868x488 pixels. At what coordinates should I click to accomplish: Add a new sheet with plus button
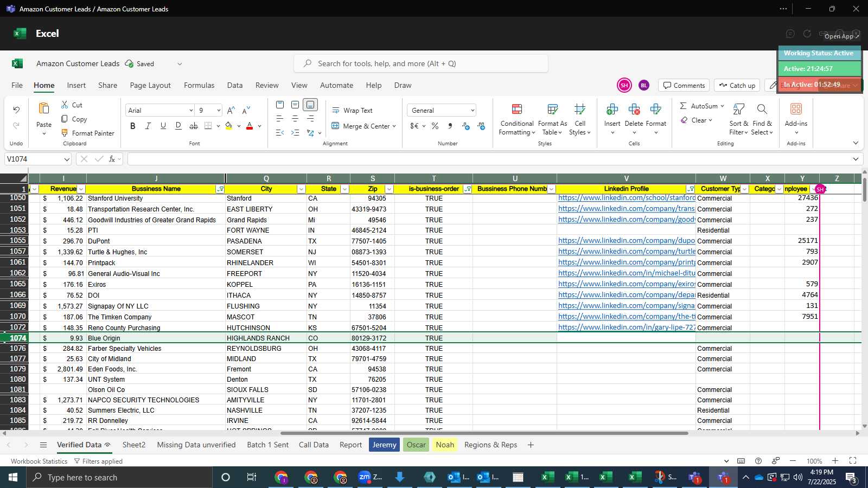tap(531, 445)
